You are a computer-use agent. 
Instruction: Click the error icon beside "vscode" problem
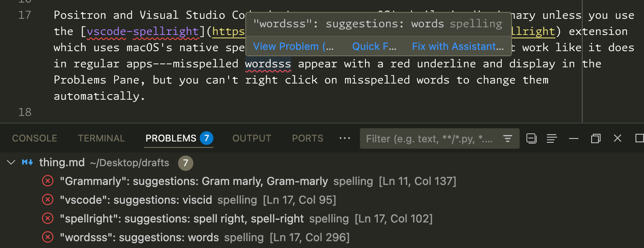(x=47, y=200)
